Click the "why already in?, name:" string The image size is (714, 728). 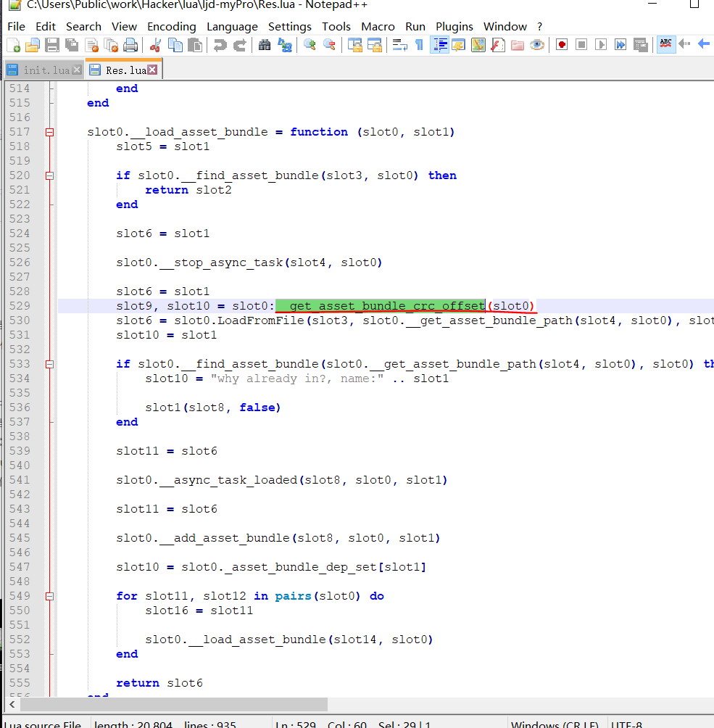click(297, 379)
